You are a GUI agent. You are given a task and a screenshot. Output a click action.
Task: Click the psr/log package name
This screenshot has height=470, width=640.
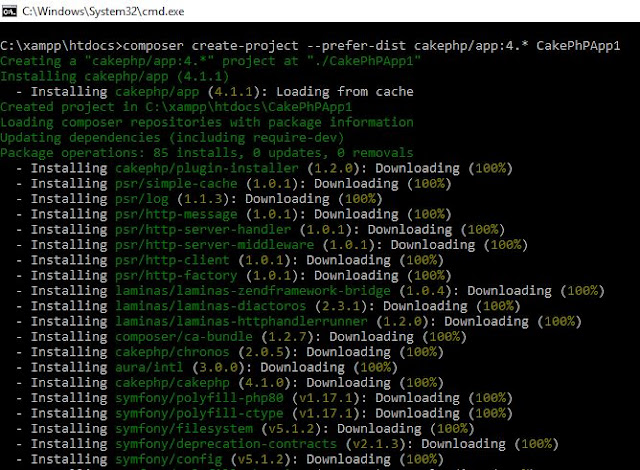(x=142, y=199)
